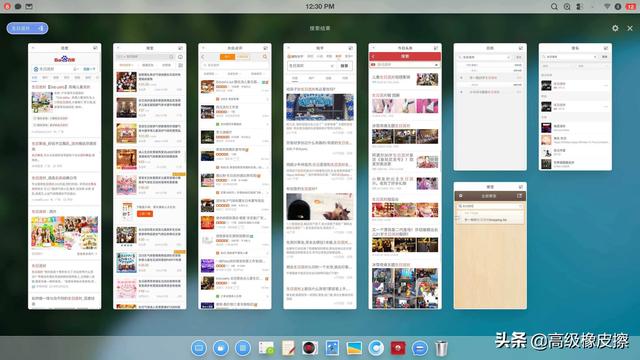640x360 pixels.
Task: Launch the vinyl record music app in dock
Action: point(310,348)
